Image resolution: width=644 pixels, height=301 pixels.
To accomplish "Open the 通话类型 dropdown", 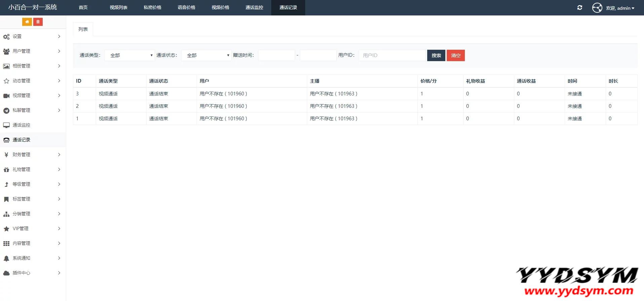I will click(130, 55).
